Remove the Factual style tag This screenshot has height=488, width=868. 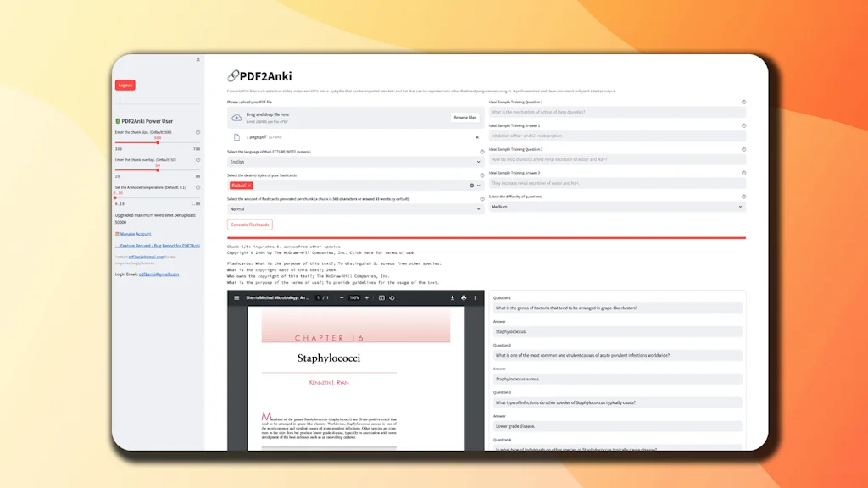pos(250,186)
